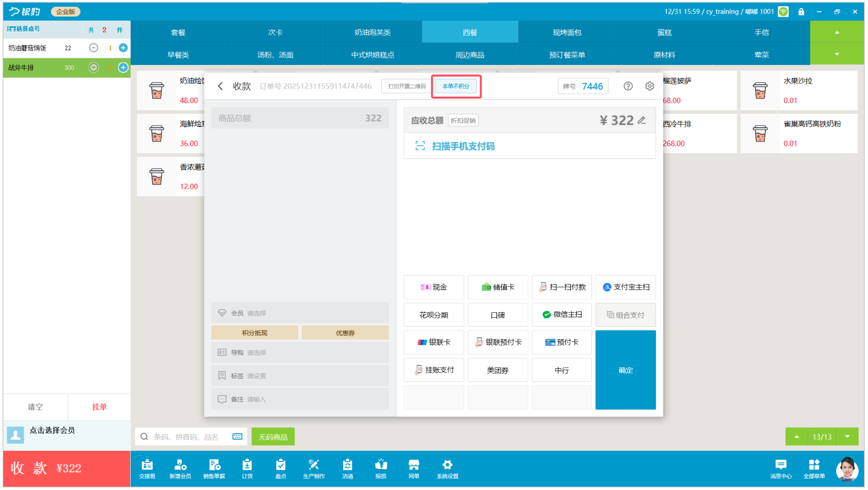Select 现金 cash payment method

point(434,287)
